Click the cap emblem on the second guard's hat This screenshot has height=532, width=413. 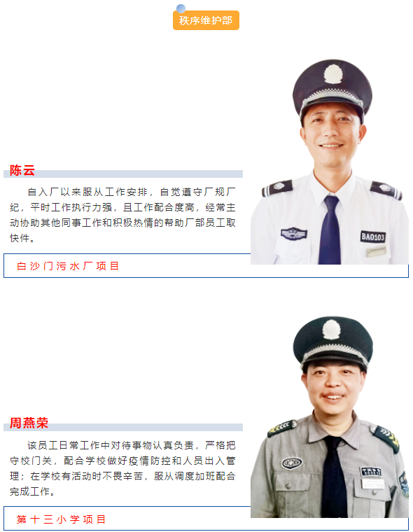point(331,330)
